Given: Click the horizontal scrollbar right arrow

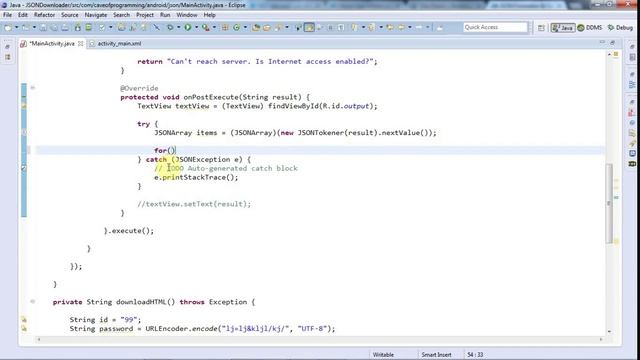Looking at the screenshot, I should pos(601,339).
